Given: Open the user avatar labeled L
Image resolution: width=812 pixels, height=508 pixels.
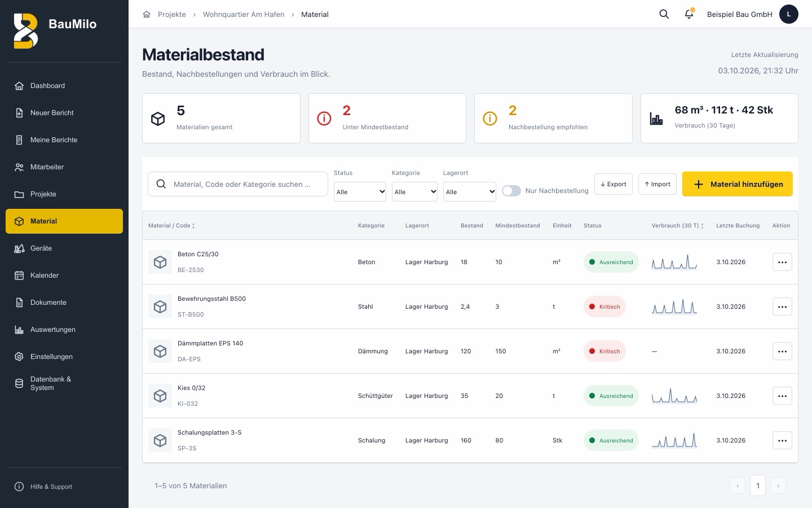Looking at the screenshot, I should 789,14.
